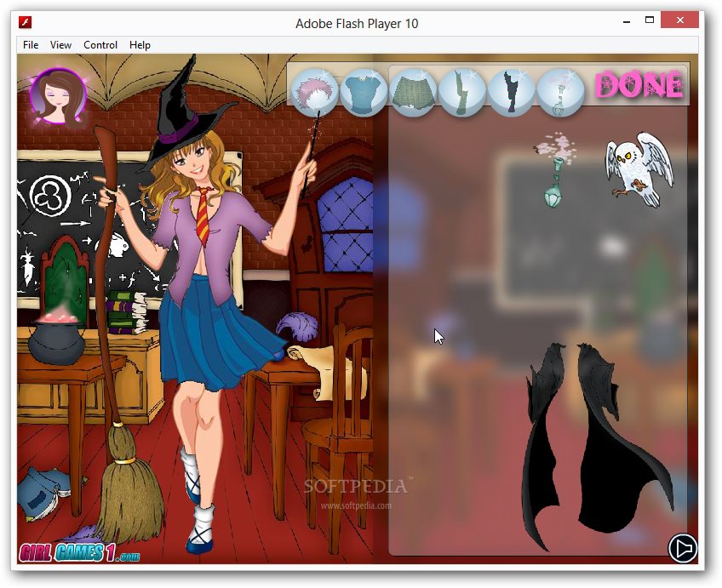722x588 pixels.
Task: Minimize the Adobe Flash Player window
Action: click(627, 20)
